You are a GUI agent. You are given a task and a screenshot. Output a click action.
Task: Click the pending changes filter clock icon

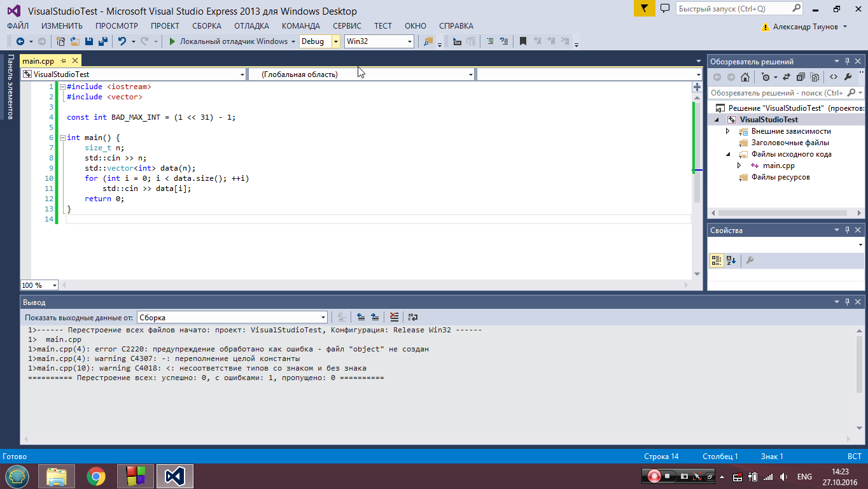pos(766,77)
